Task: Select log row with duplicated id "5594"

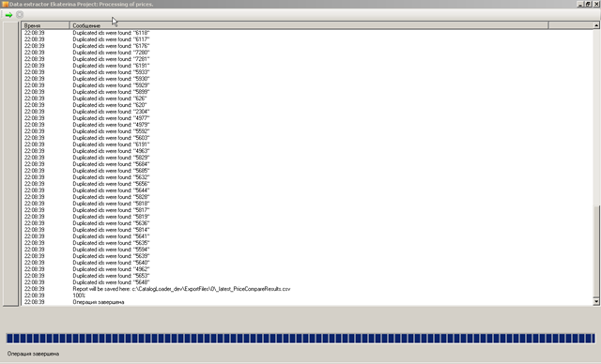Action: click(x=307, y=250)
